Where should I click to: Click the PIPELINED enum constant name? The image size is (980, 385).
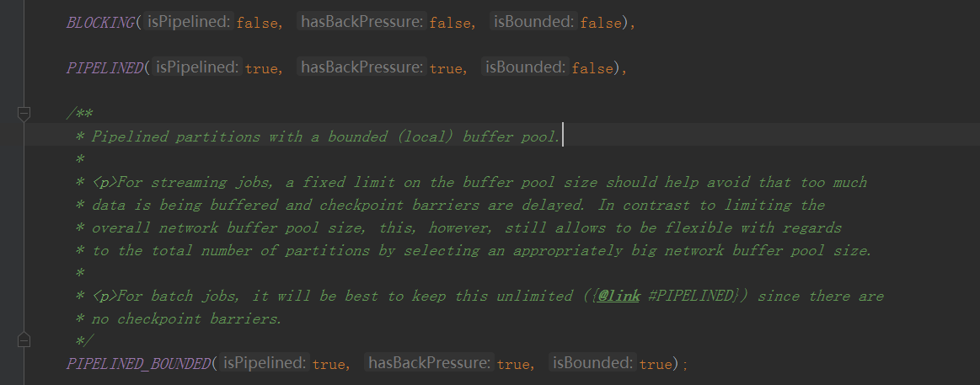coord(104,68)
